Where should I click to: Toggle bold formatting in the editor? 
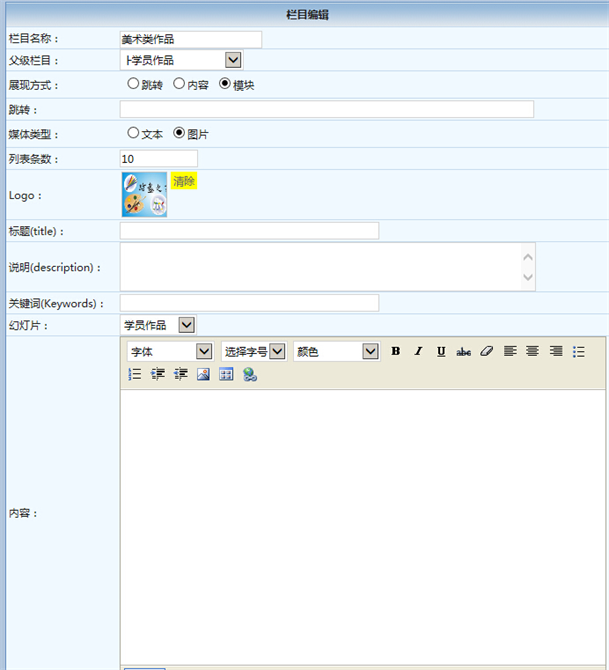pos(396,351)
